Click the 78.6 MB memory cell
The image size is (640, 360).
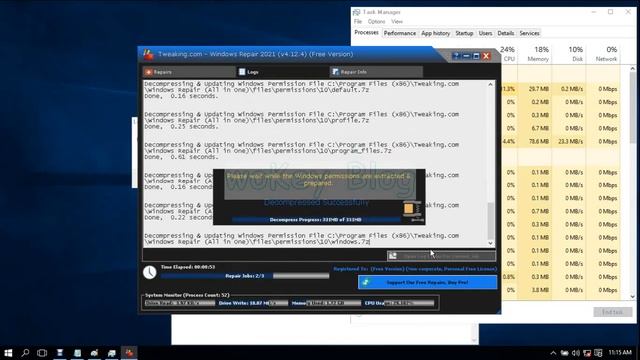point(535,141)
